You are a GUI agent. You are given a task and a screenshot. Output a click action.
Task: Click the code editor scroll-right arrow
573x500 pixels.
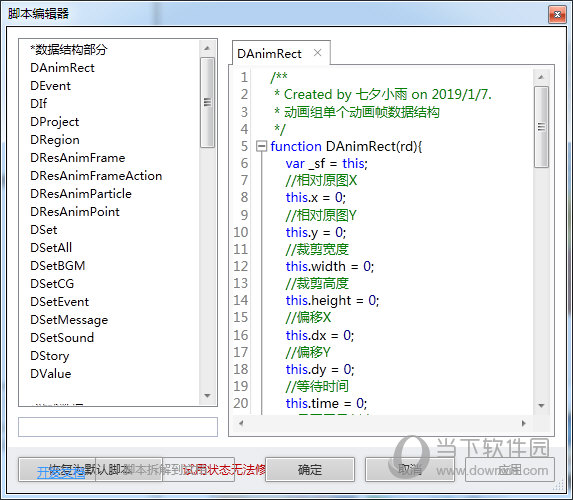coord(524,423)
